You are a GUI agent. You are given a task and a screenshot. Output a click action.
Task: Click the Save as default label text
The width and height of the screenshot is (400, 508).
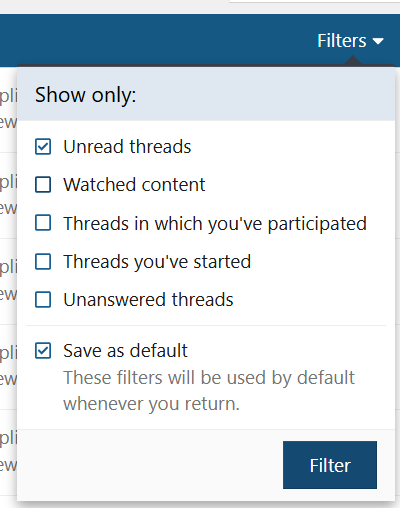125,351
